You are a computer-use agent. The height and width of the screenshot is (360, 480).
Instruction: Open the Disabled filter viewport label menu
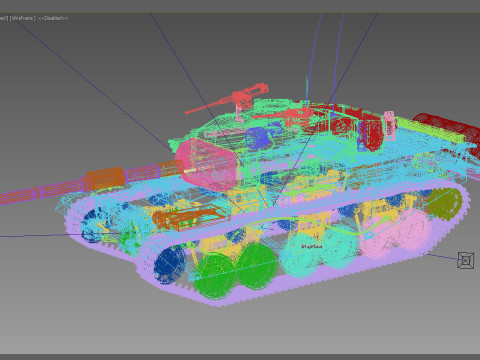(x=53, y=18)
